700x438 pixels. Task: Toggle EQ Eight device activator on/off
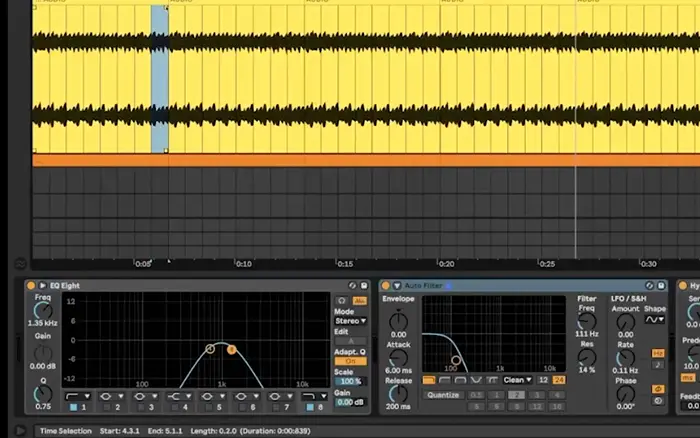[x=31, y=285]
